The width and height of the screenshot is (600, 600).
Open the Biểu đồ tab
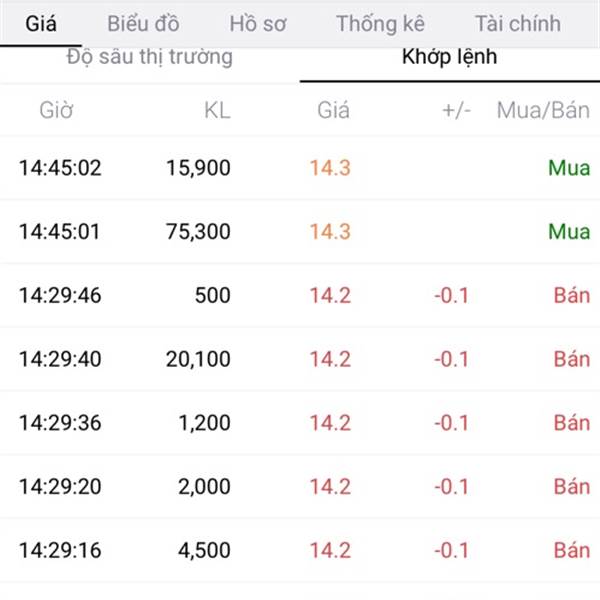pos(145,23)
